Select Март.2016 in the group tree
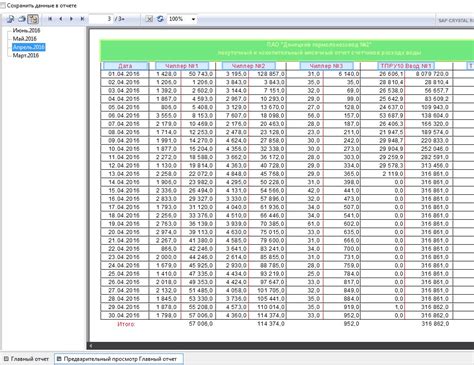This screenshot has height=365, width=474. [26, 55]
